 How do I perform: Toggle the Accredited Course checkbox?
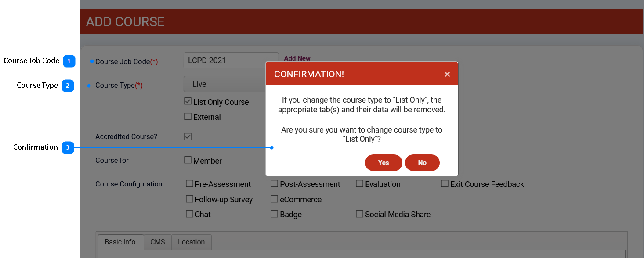188,136
